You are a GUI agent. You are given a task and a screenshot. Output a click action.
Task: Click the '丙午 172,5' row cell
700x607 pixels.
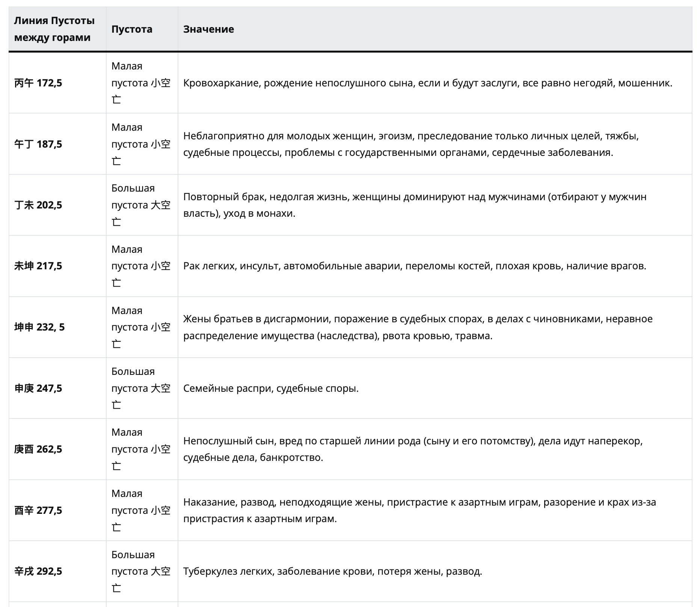(38, 83)
